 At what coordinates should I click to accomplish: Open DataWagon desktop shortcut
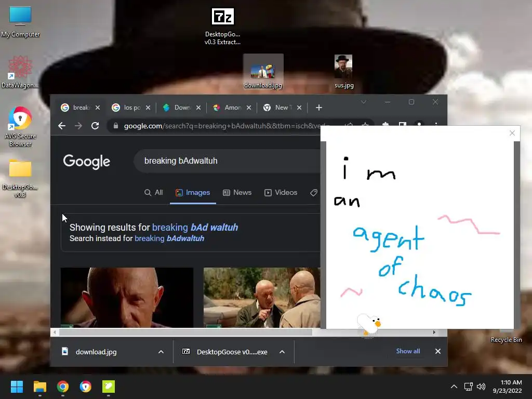click(20, 72)
